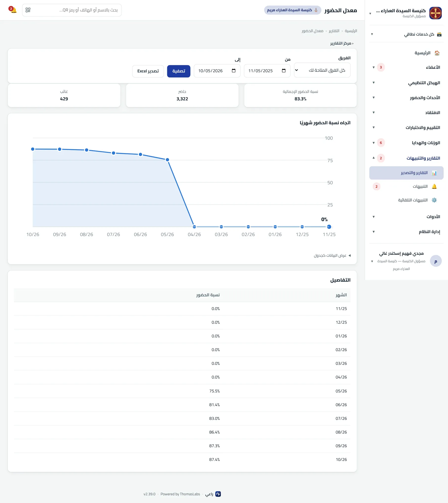Click the تصدير Excel button
The width and height of the screenshot is (448, 503).
point(148,71)
